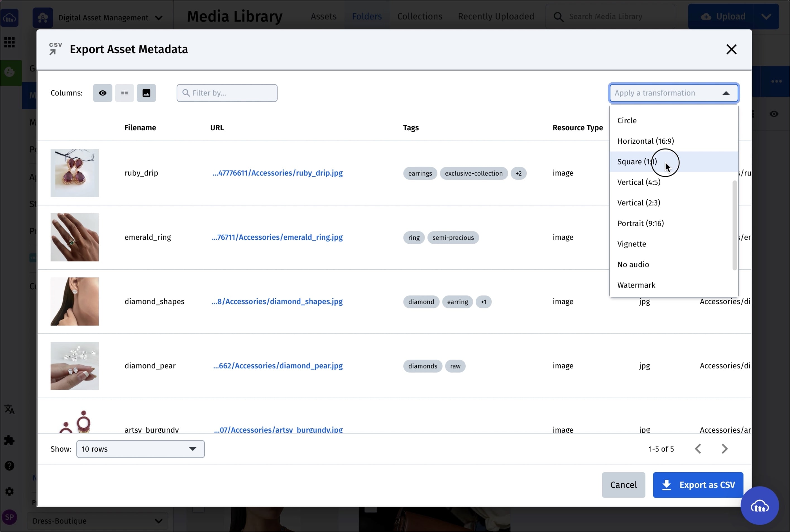The image size is (790, 532).
Task: Open the Show rows dropdown
Action: pyautogui.click(x=140, y=449)
